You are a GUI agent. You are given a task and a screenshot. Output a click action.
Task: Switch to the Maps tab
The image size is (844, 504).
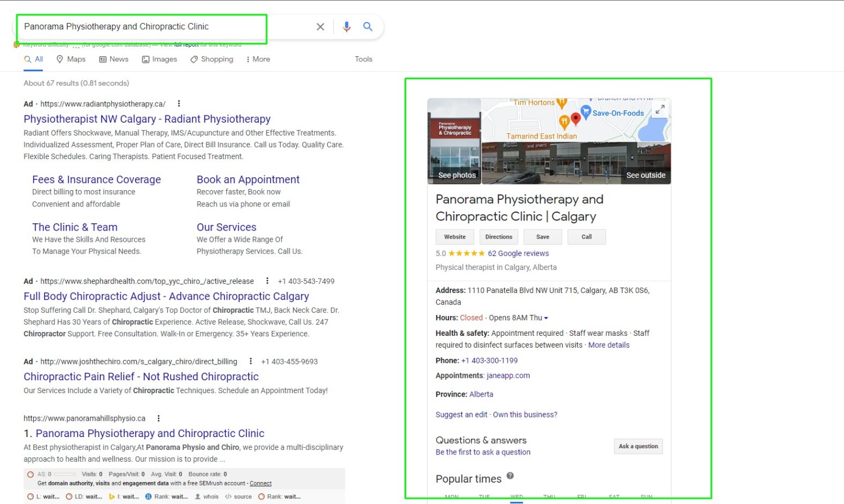(x=71, y=59)
